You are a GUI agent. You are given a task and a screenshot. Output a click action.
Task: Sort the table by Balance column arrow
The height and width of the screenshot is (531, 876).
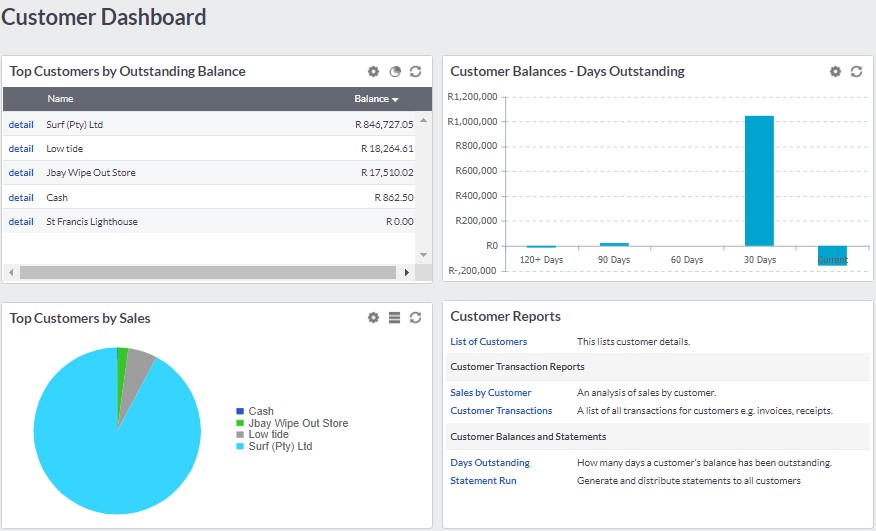click(x=395, y=100)
